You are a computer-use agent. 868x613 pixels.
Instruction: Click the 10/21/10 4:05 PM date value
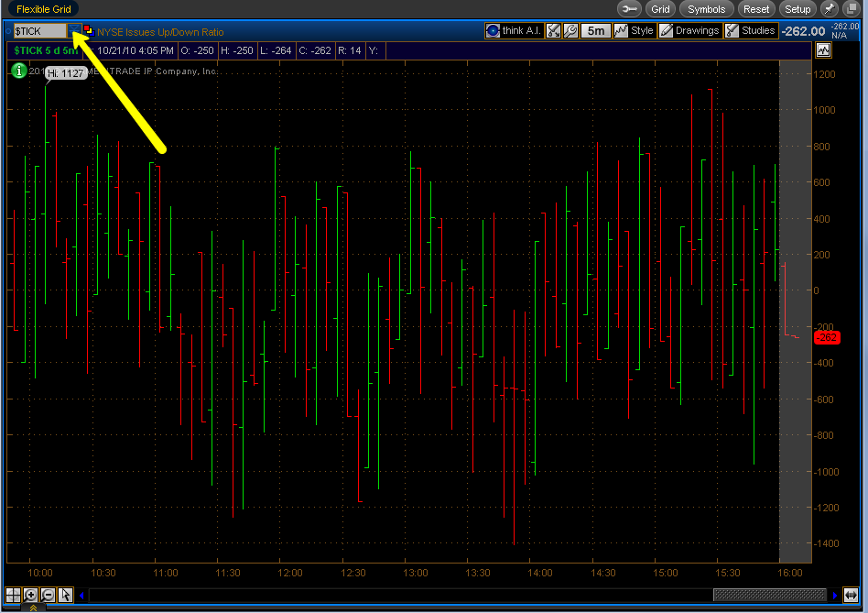(136, 50)
